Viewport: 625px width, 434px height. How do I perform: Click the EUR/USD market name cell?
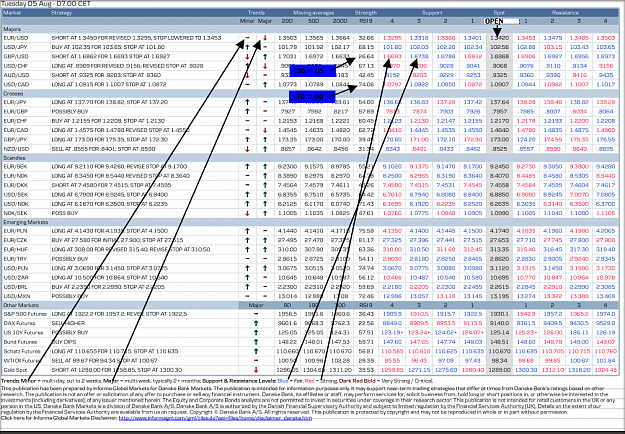tap(26, 38)
